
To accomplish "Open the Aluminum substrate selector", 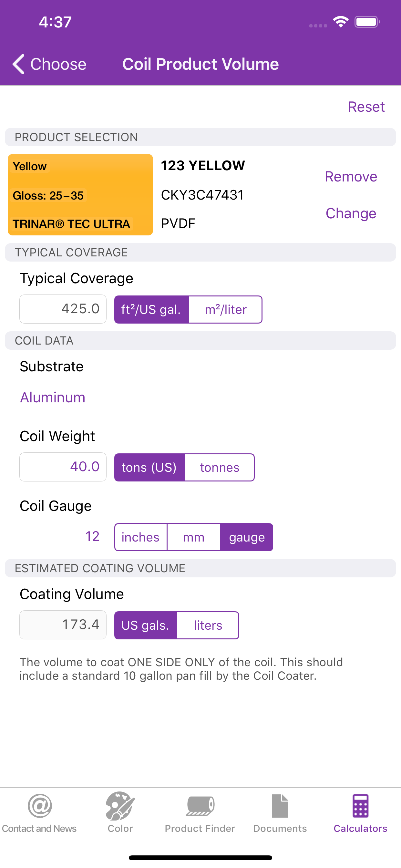I will pos(53,397).
